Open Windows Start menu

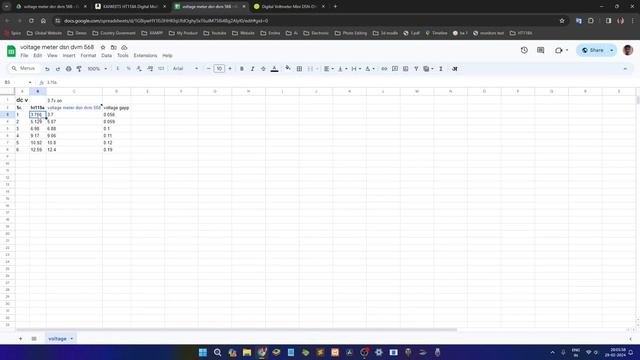point(203,352)
